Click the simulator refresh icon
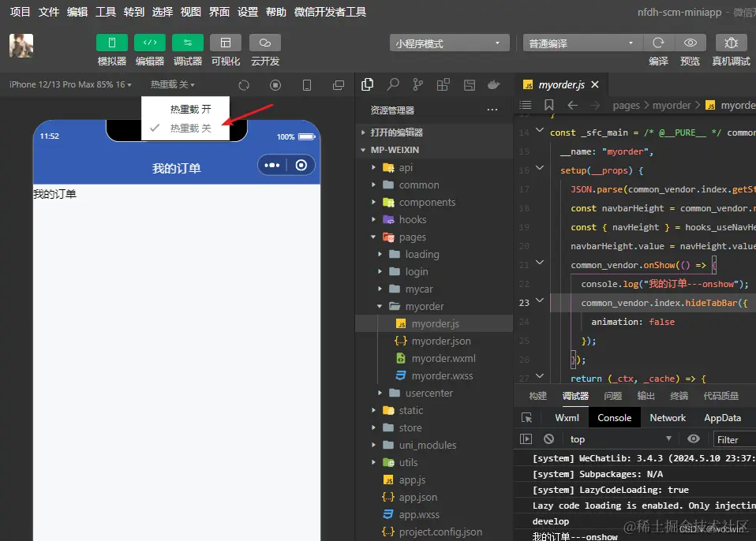756x541 pixels. pos(244,85)
